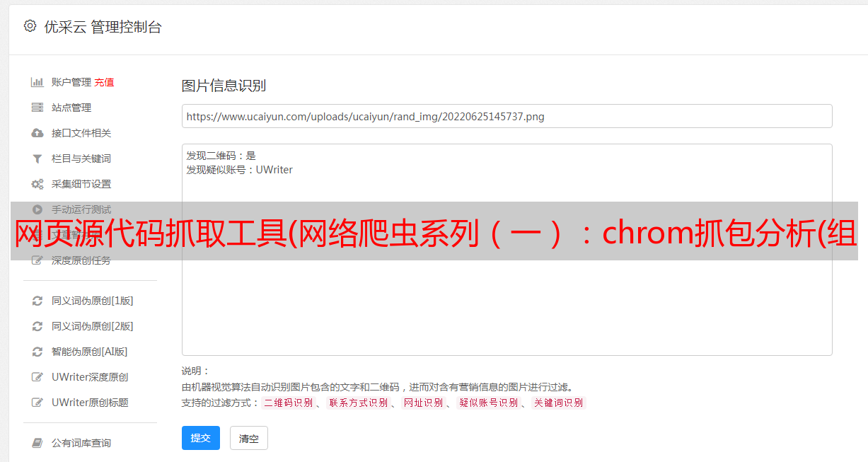Focus the image URL input field

[x=507, y=116]
